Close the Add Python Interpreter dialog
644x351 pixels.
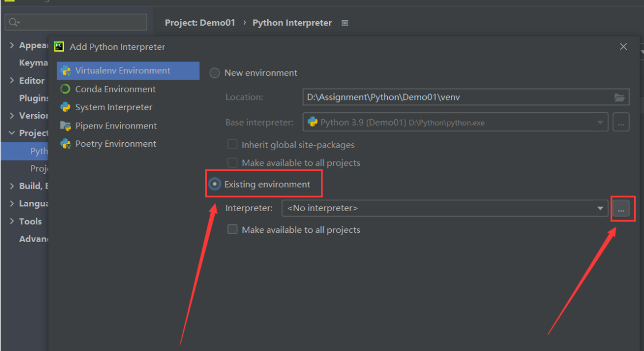click(623, 46)
